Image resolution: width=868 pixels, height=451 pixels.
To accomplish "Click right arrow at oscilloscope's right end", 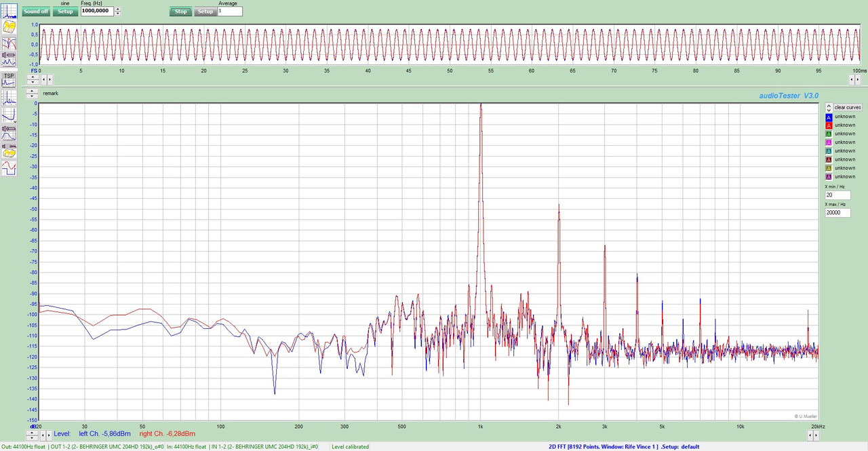I will point(858,80).
